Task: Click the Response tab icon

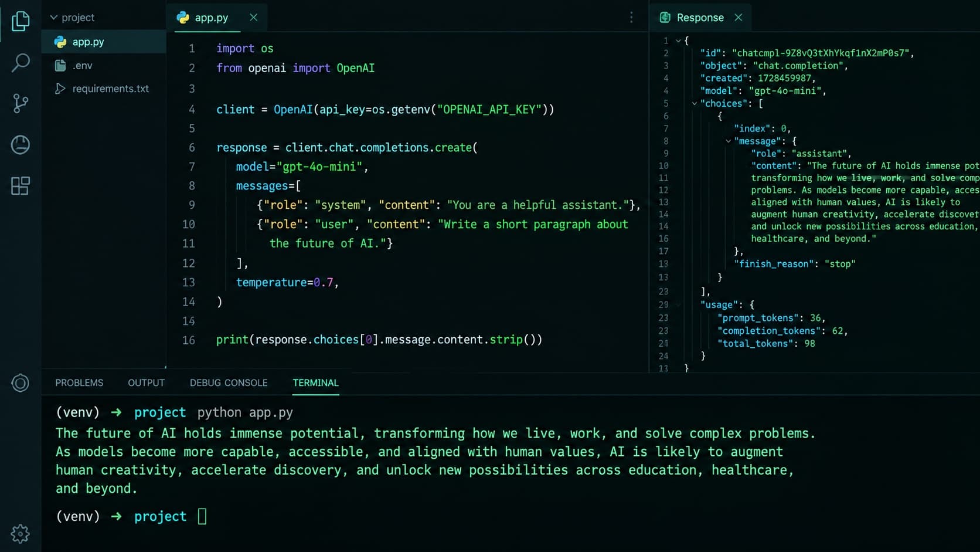Action: pos(665,18)
